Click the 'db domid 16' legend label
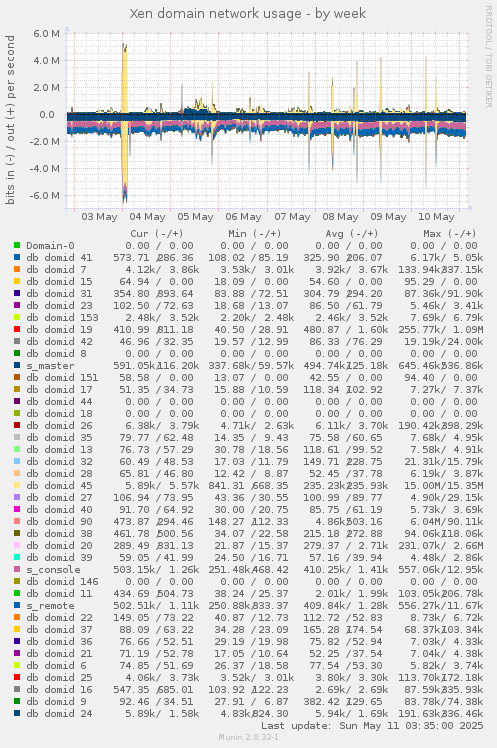Viewport: 497px width, 748px height. tap(59, 690)
